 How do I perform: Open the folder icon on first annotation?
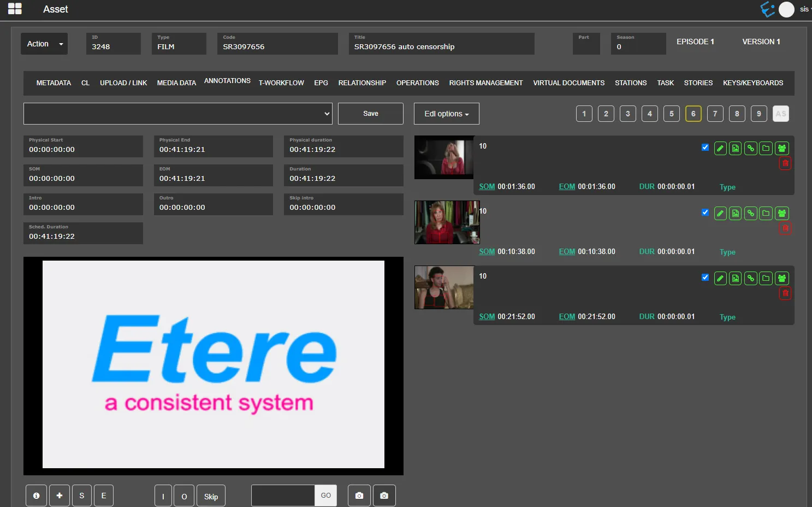(766, 149)
